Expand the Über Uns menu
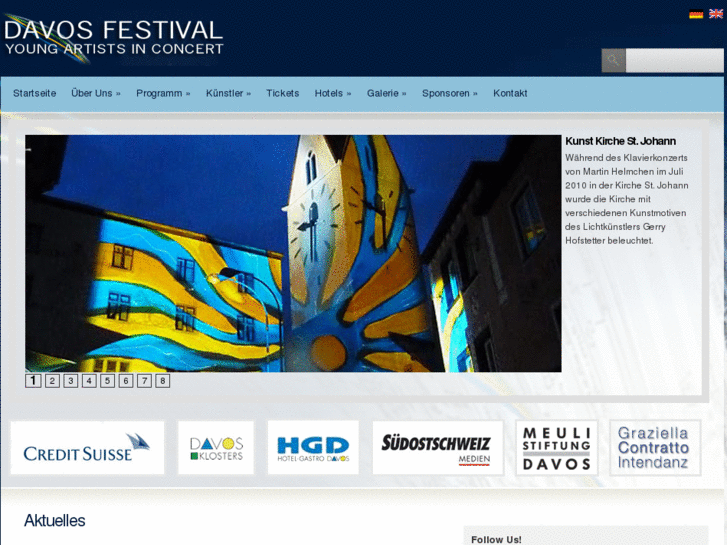Viewport: 727px width, 545px height. pyautogui.click(x=96, y=93)
